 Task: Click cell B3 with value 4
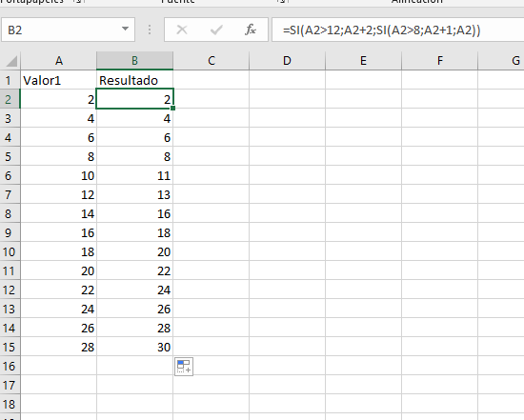coord(134,118)
